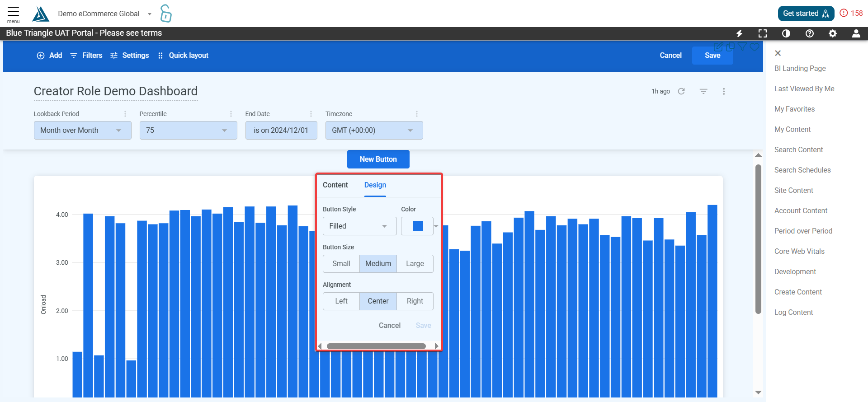Open Filters in the edit toolbar
The height and width of the screenshot is (402, 868).
click(x=86, y=55)
